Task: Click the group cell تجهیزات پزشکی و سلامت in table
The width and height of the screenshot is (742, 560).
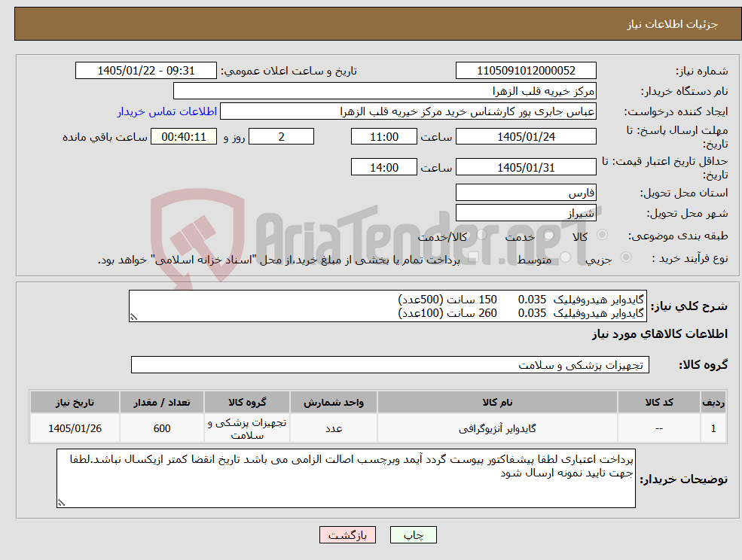Action: [x=247, y=428]
